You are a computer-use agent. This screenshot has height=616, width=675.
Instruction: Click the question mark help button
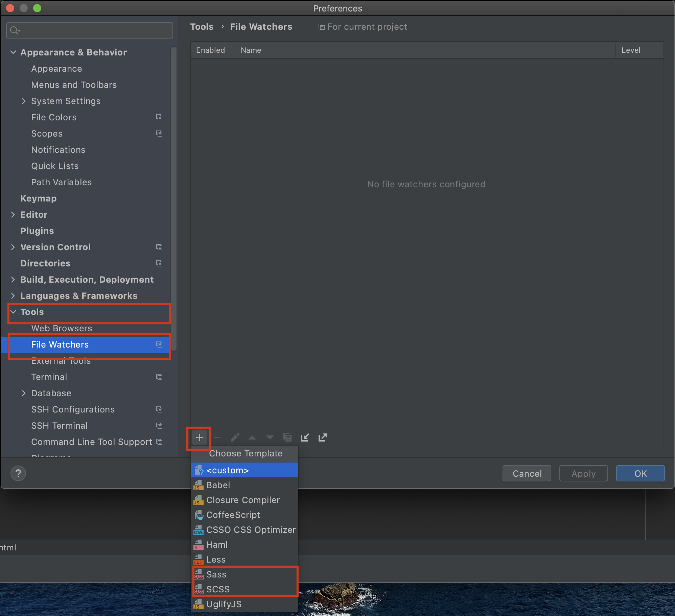[18, 473]
